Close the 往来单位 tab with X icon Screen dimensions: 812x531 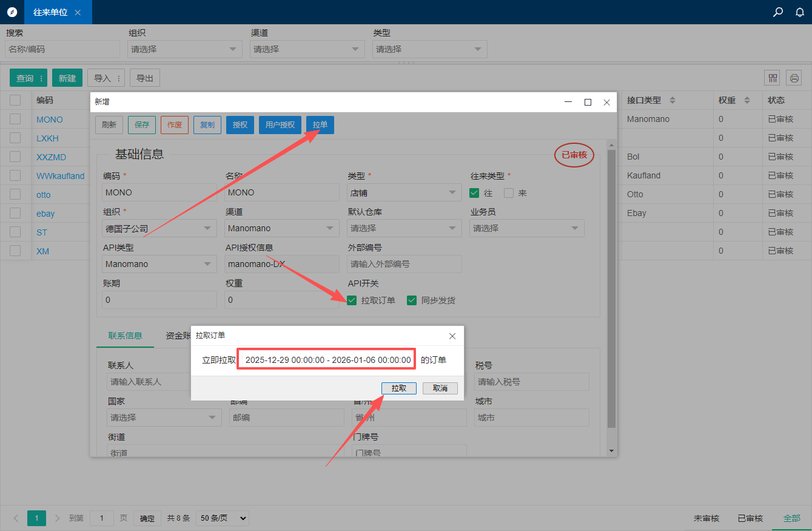pyautogui.click(x=78, y=12)
